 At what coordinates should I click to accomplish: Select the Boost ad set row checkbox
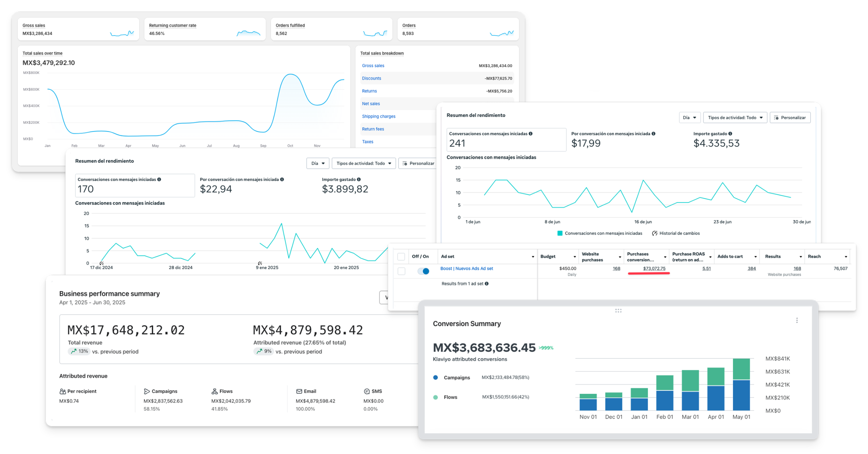pos(401,271)
